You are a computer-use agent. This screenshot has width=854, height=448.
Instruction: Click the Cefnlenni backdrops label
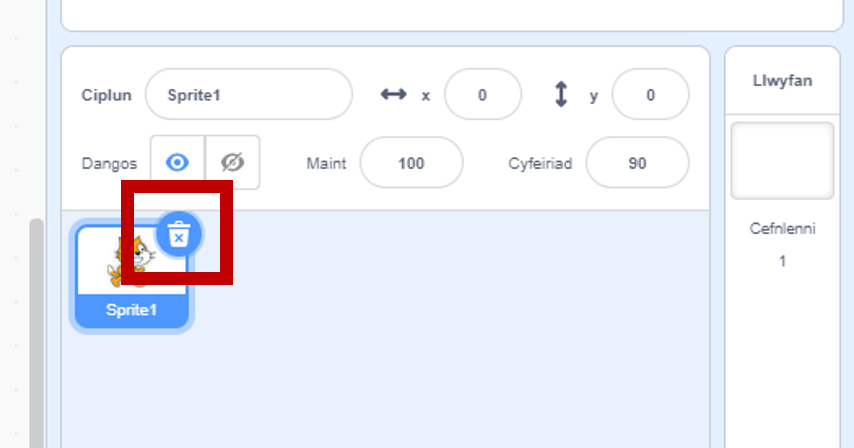tap(782, 229)
